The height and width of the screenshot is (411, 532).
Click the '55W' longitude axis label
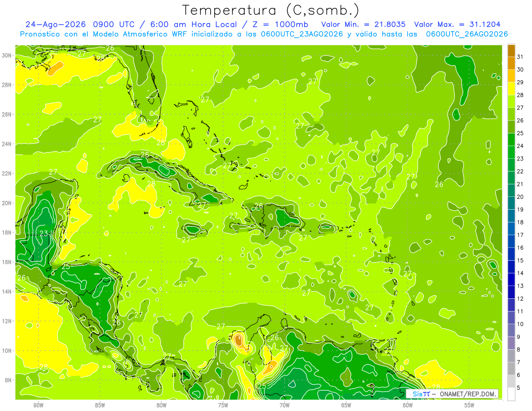[469, 405]
